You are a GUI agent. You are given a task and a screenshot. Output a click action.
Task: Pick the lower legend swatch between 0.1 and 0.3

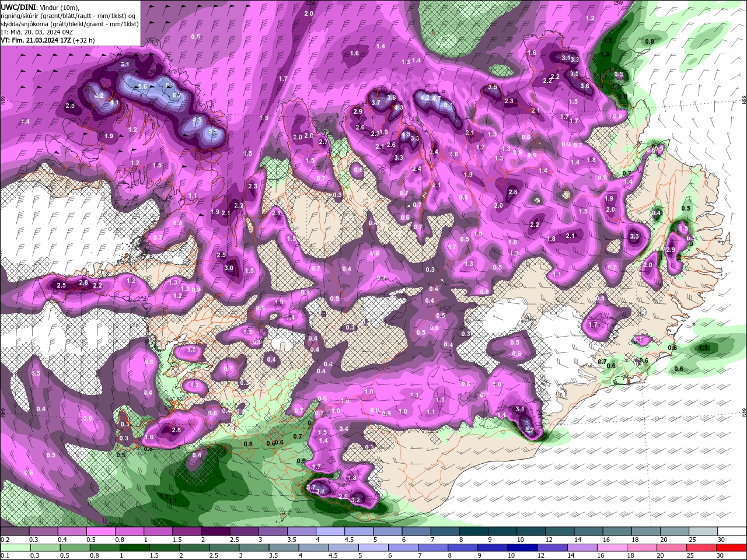16,547
